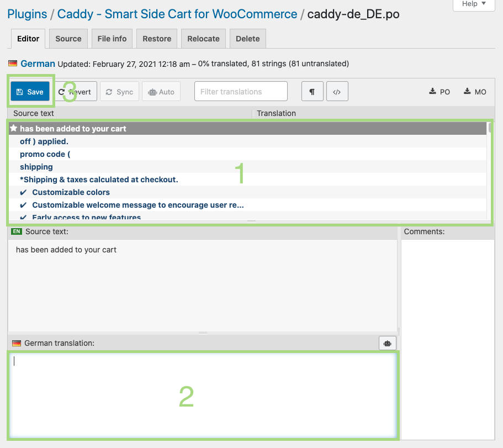Click the star icon on the selected string

[x=13, y=128]
